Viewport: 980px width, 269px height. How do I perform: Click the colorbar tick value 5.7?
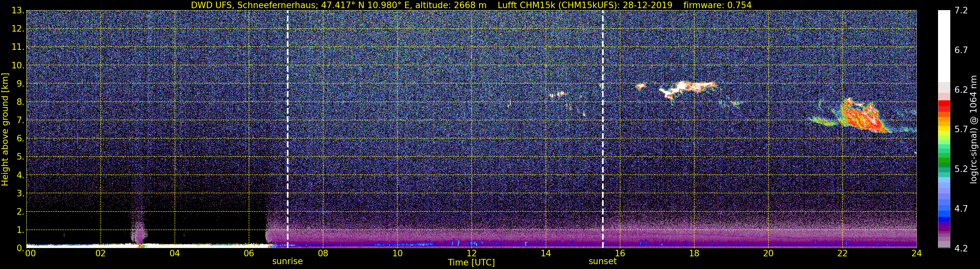[x=961, y=130]
